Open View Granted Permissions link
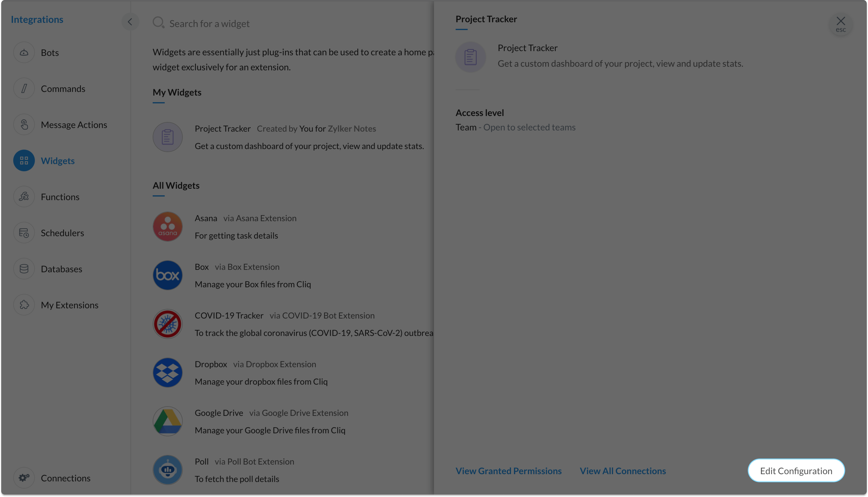The height and width of the screenshot is (497, 868). pos(509,471)
